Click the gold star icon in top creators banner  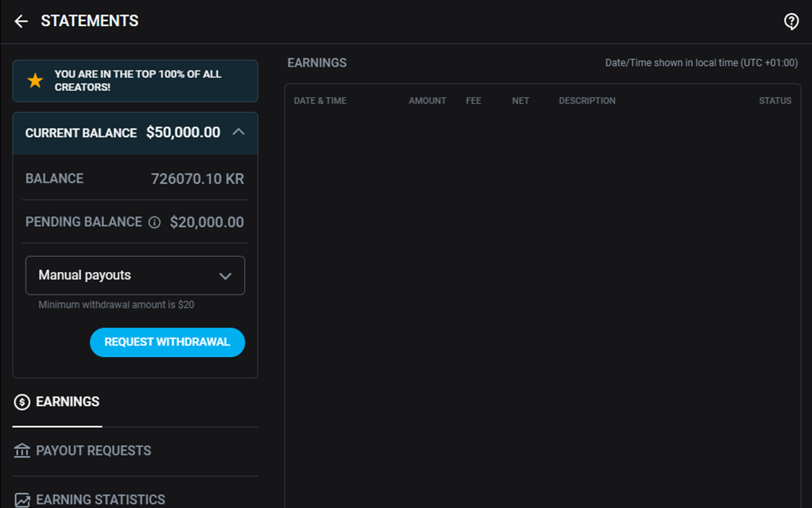tap(36, 81)
